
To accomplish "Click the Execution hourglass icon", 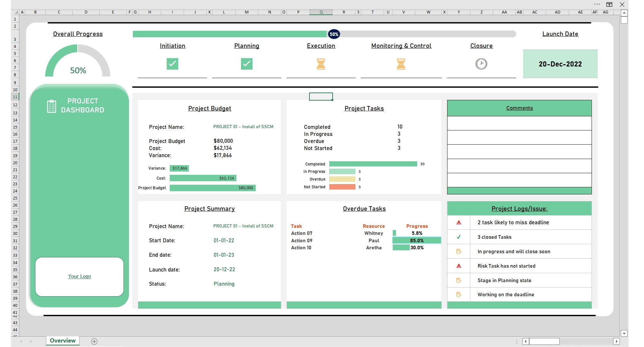I will 321,64.
